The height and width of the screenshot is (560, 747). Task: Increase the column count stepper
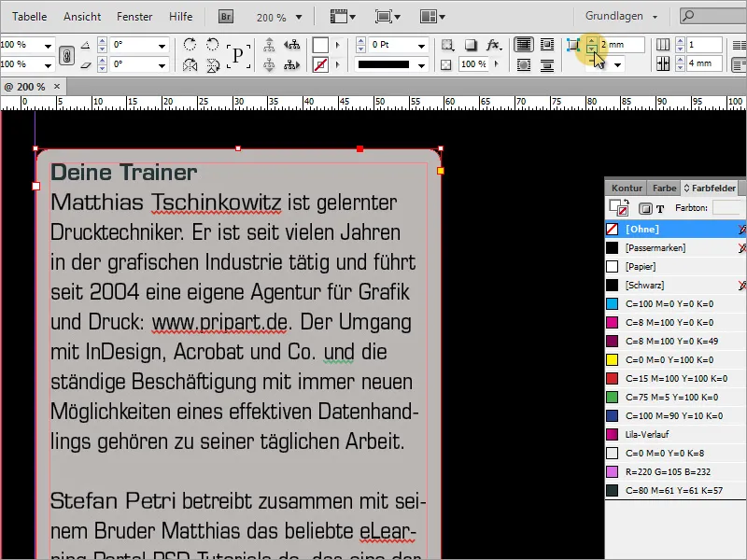click(x=680, y=41)
